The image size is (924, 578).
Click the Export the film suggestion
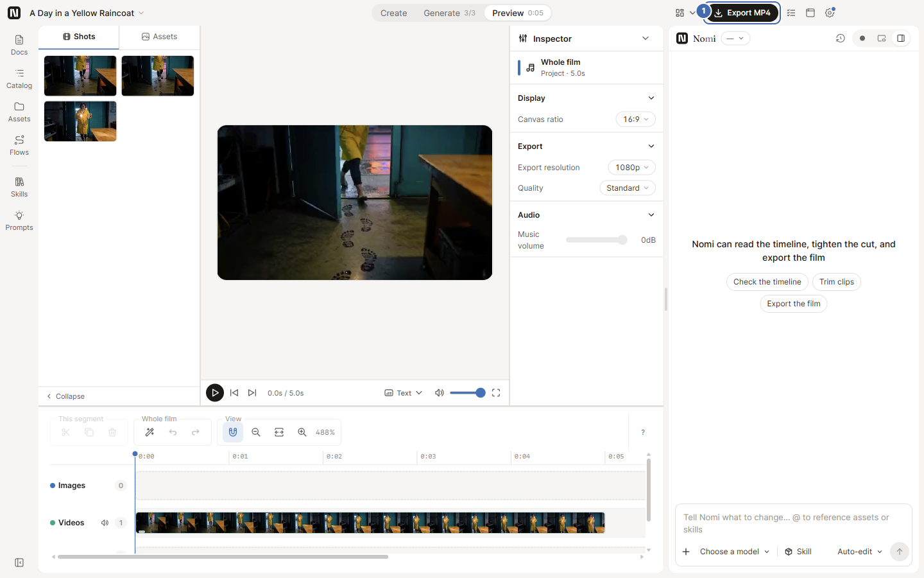pyautogui.click(x=794, y=304)
